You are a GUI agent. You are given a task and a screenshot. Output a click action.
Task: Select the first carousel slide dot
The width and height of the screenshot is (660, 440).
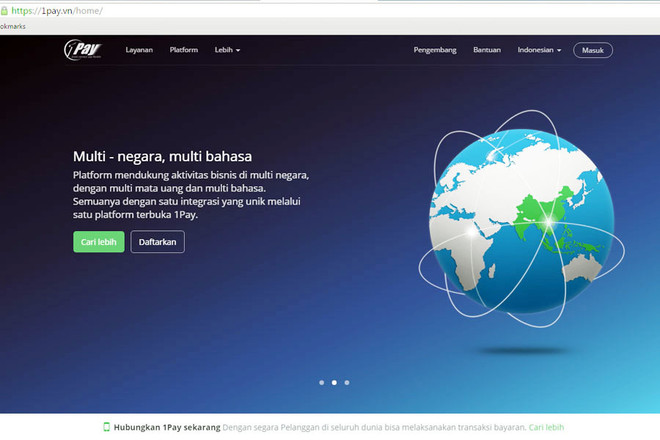[x=322, y=382]
